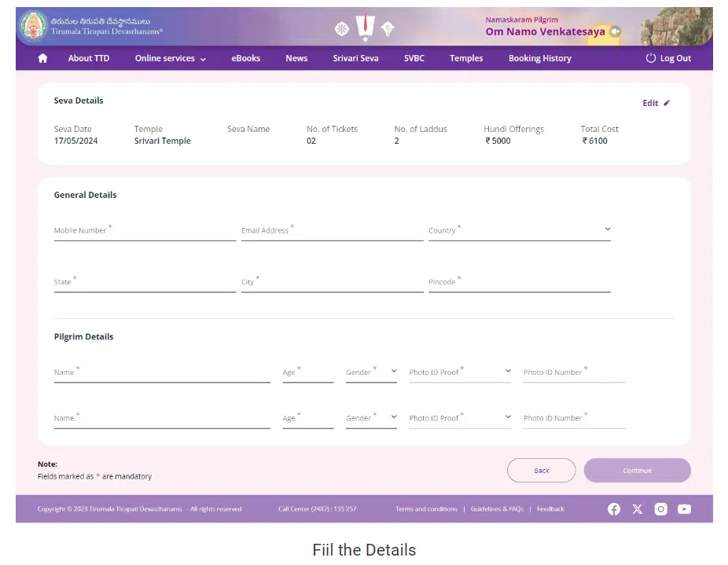Open Gender dropdown for second pilgrim
This screenshot has height=565, width=728.
371,418
